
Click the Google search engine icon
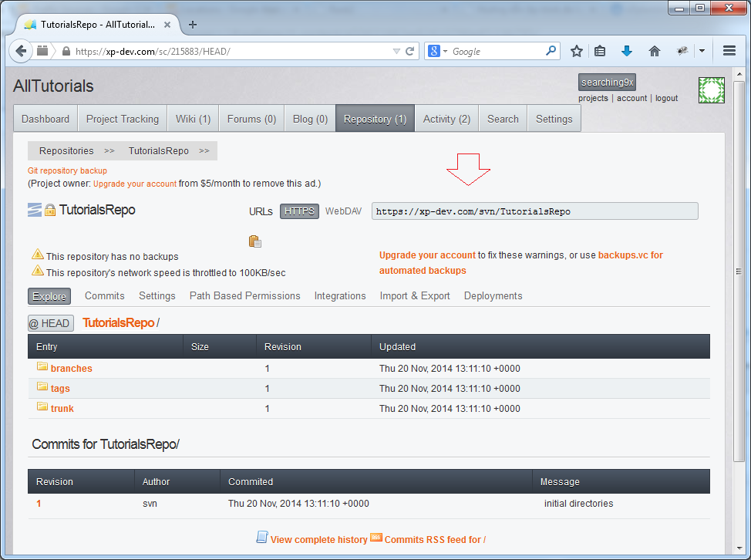pos(433,51)
